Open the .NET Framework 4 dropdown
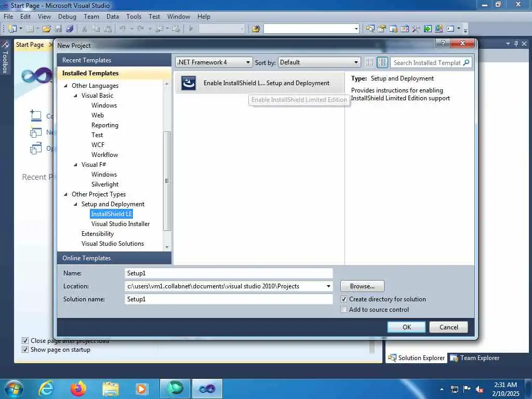532x399 pixels. (x=214, y=62)
